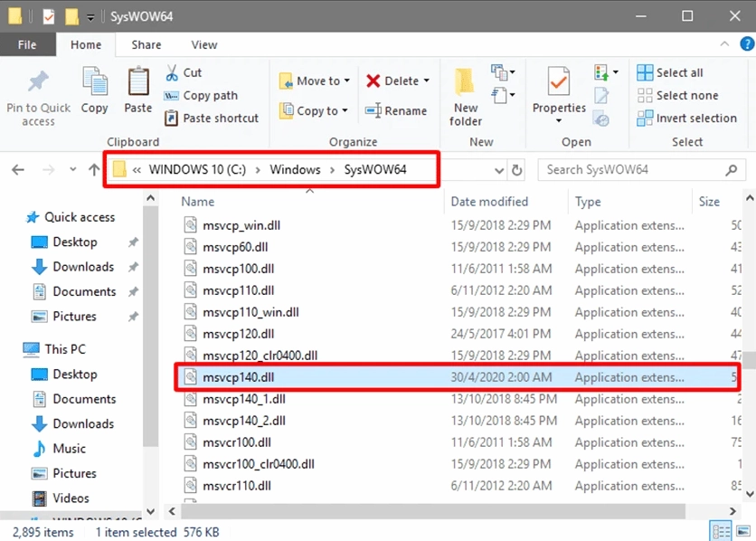Open the Help question mark icon
The width and height of the screenshot is (756, 541).
[x=747, y=44]
